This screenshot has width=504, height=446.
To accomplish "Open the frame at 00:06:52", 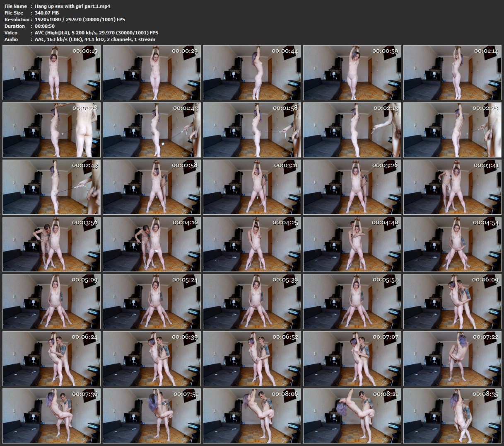I will (252, 359).
